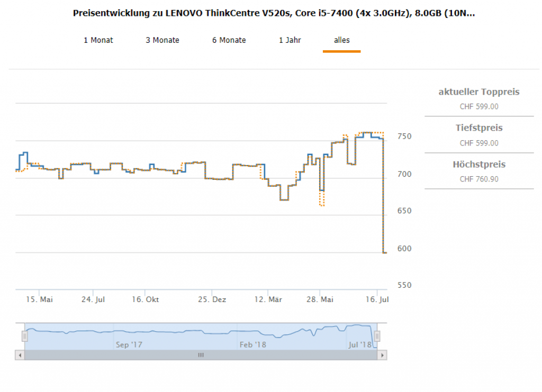Select the 1 Monat time range tab
Screen dimensions: 542x392
coord(98,40)
